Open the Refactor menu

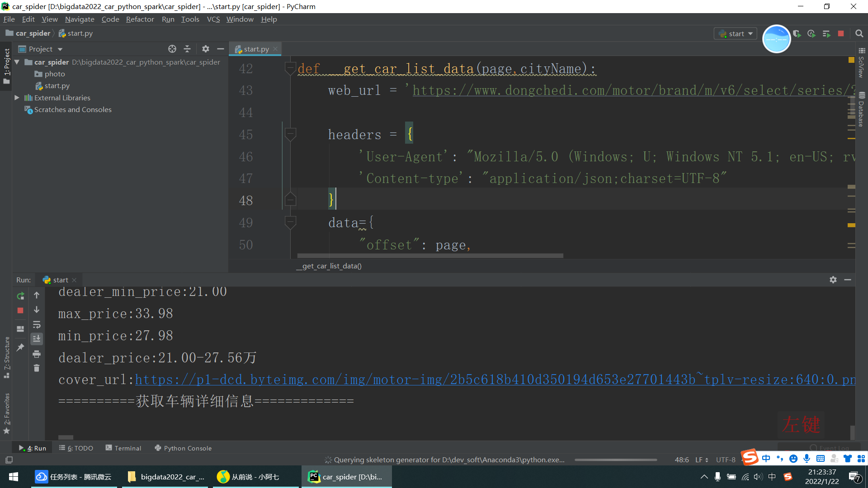click(x=140, y=19)
